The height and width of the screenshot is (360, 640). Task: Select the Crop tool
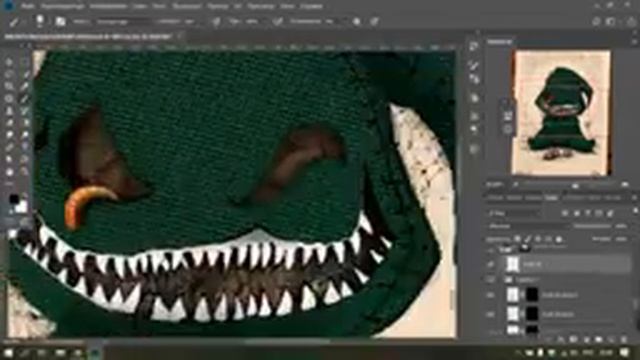(9, 87)
